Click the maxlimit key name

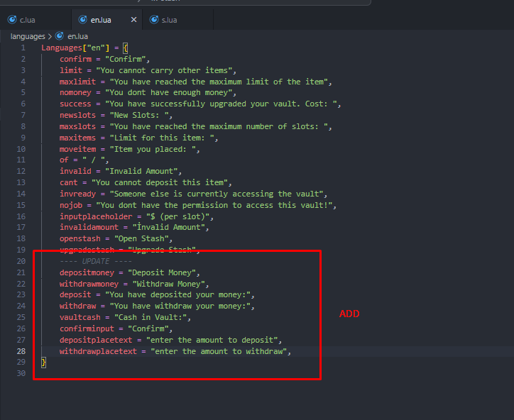(x=77, y=82)
